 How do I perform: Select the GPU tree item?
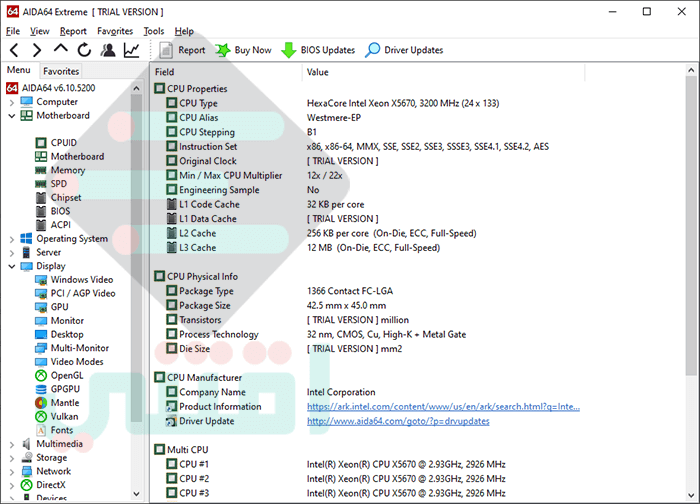[52, 307]
